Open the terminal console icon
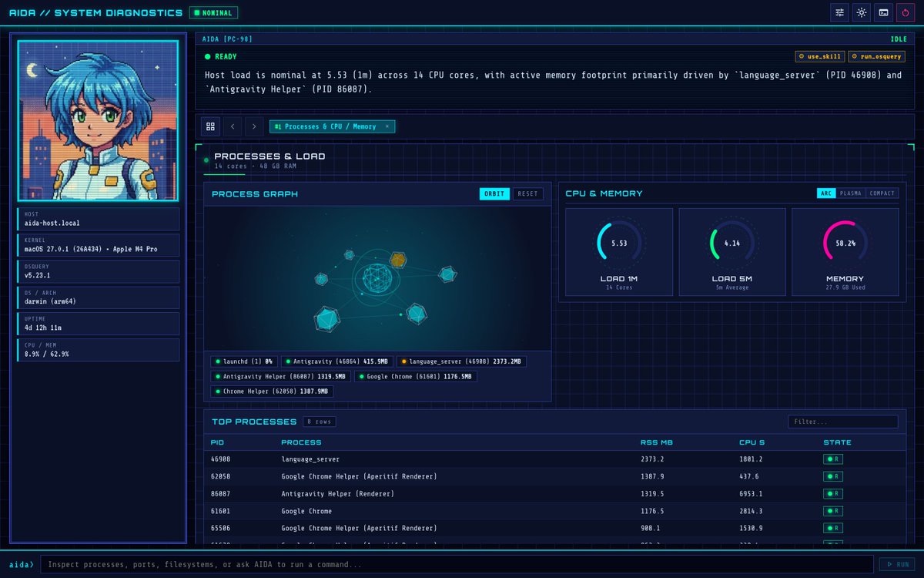The image size is (924, 578). [884, 12]
